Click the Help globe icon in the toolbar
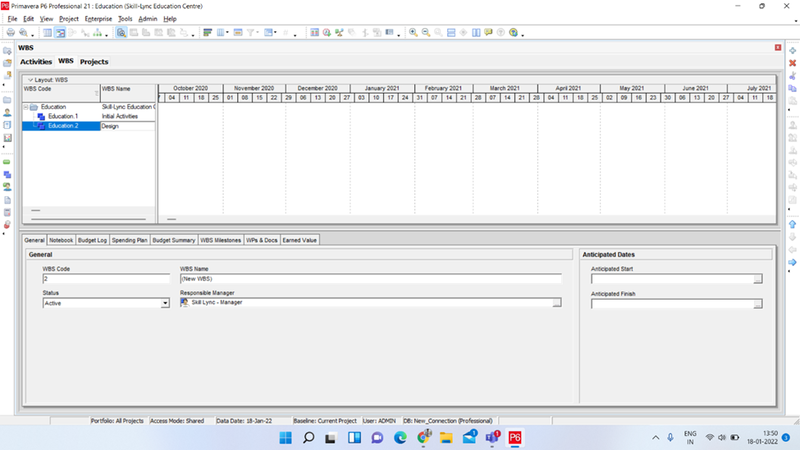This screenshot has width=800, height=450. [x=513, y=33]
